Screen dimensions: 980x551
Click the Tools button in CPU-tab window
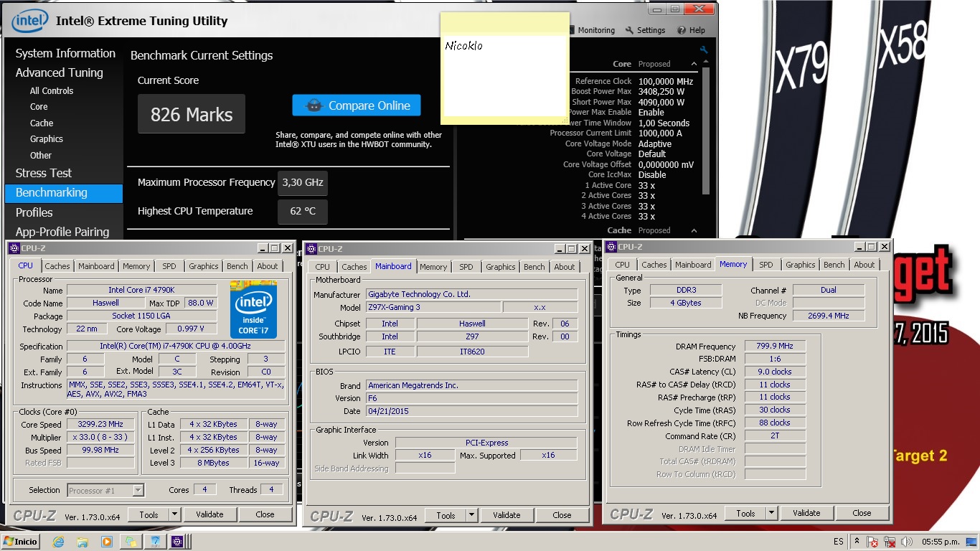(x=149, y=514)
